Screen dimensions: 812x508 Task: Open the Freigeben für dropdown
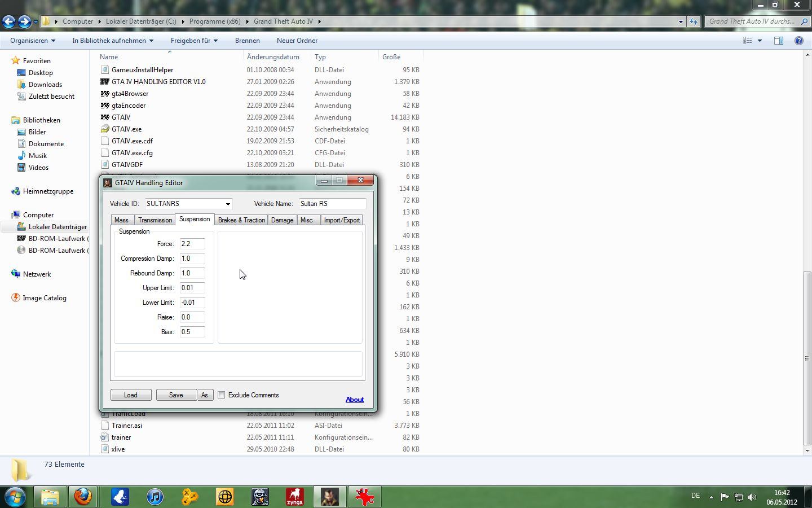(194, 41)
